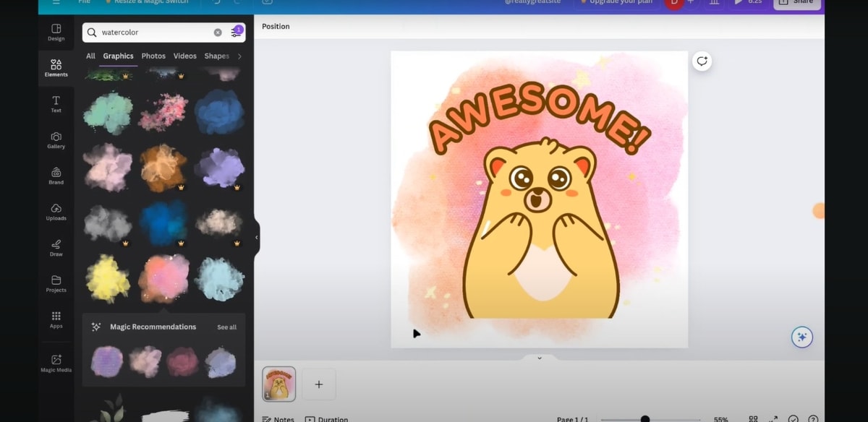Open the Gallery panel
The height and width of the screenshot is (422, 868).
[x=56, y=139]
